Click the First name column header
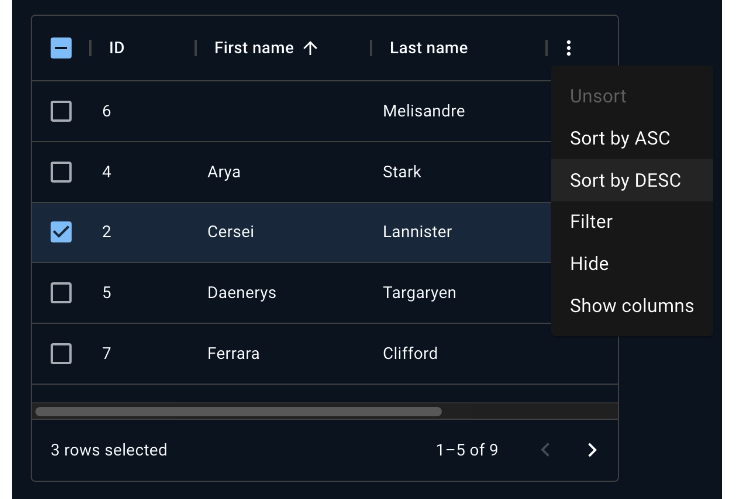Viewport: 741px width, 499px height. click(254, 48)
